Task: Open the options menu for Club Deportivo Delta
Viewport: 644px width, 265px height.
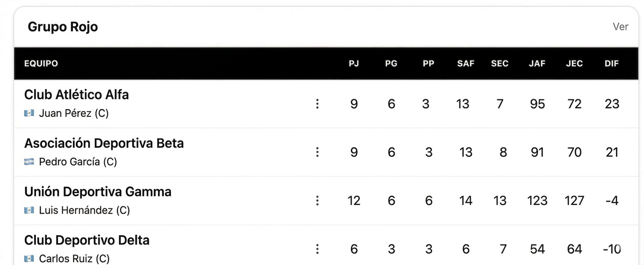Action: tap(317, 249)
